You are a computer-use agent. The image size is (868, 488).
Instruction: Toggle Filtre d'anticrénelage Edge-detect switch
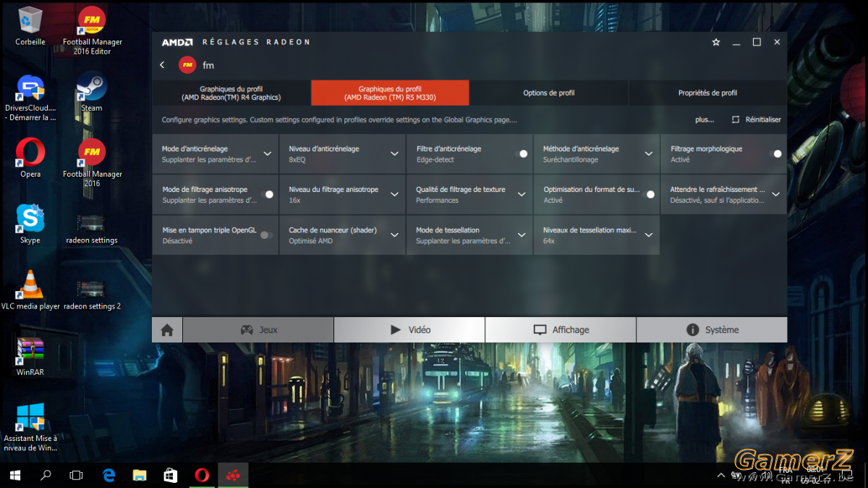pos(521,153)
